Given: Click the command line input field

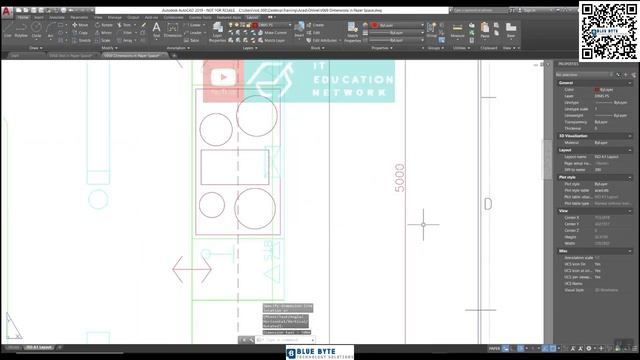Looking at the screenshot, I should click(x=286, y=340).
